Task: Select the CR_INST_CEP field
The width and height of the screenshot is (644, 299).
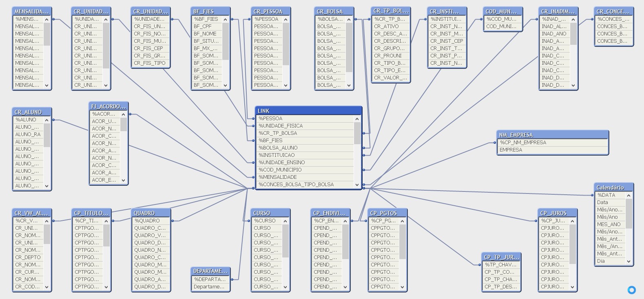Action: [447, 41]
